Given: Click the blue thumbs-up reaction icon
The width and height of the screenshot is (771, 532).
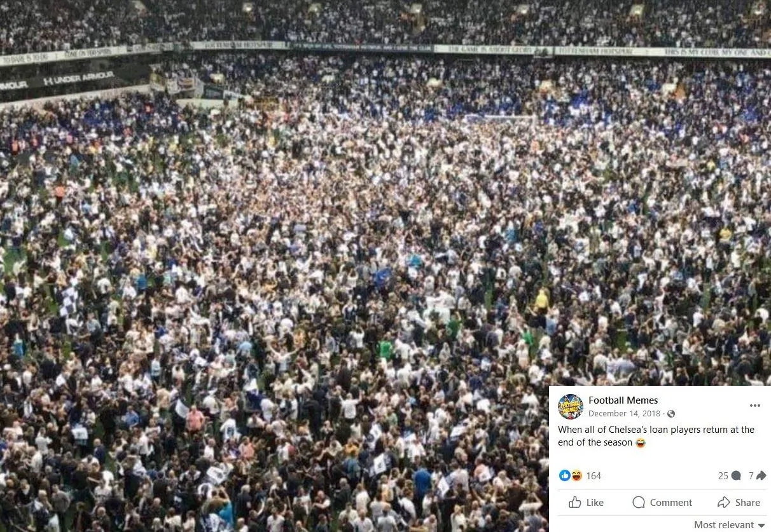Looking at the screenshot, I should [564, 475].
